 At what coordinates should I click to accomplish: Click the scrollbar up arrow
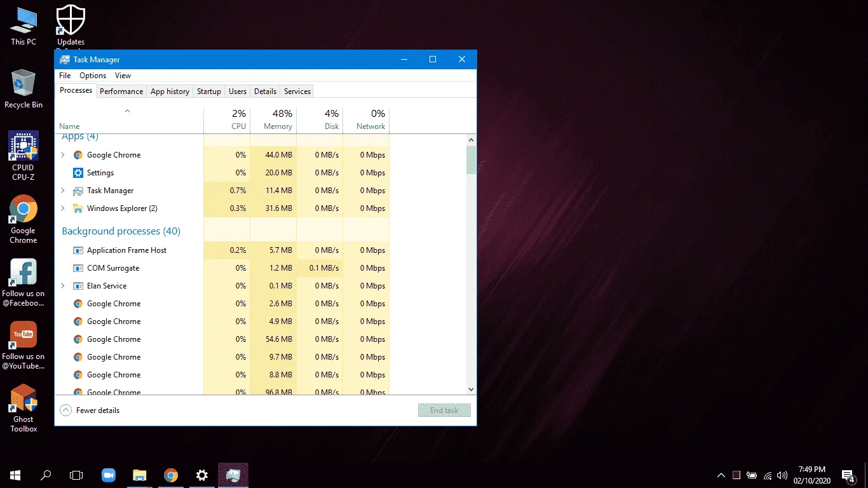(471, 140)
